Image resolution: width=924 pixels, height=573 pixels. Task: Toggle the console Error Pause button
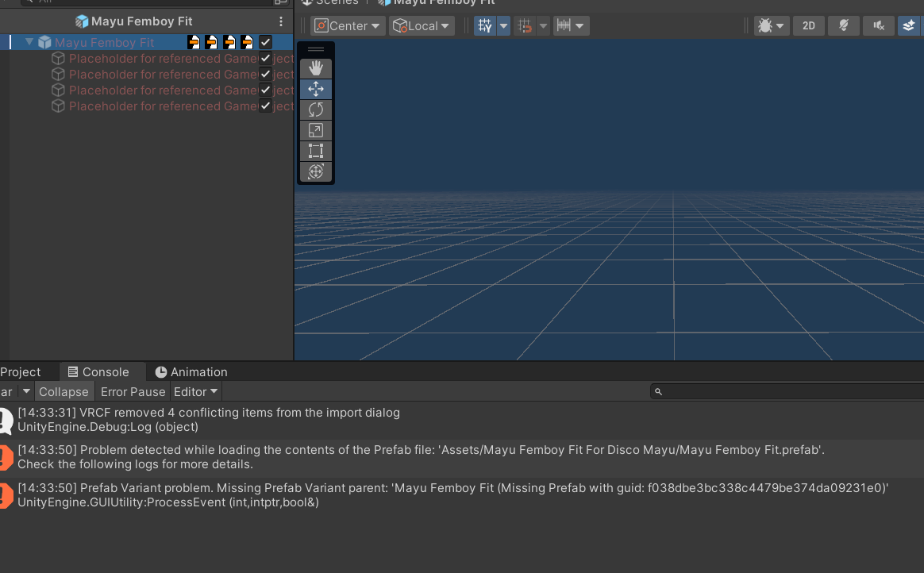click(133, 391)
